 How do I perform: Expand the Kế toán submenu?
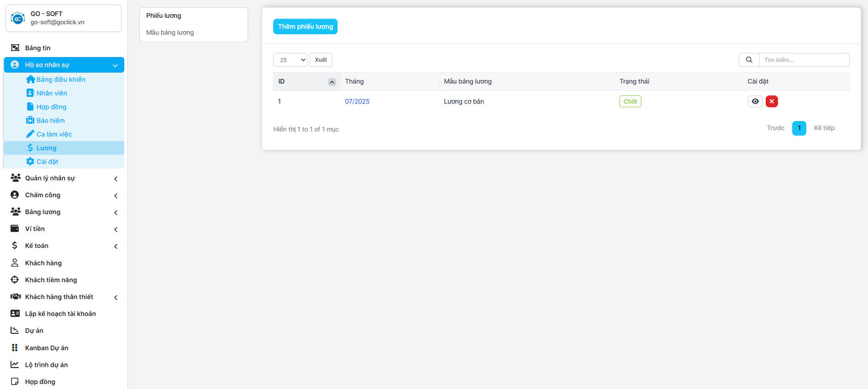point(116,247)
